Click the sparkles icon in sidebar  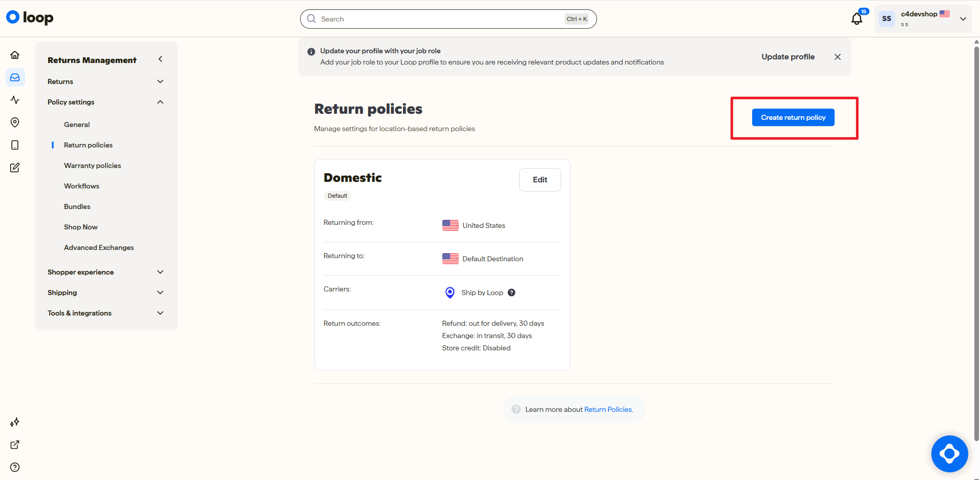pyautogui.click(x=15, y=422)
